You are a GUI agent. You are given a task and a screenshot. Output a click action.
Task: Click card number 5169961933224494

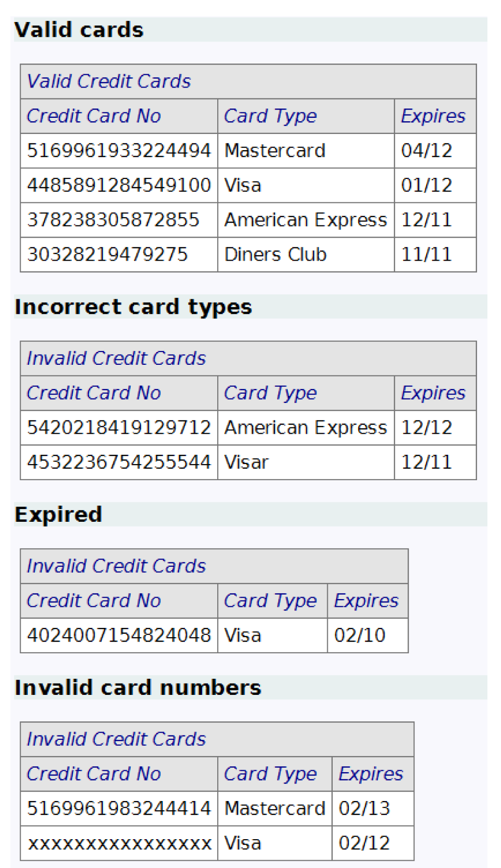click(x=119, y=151)
